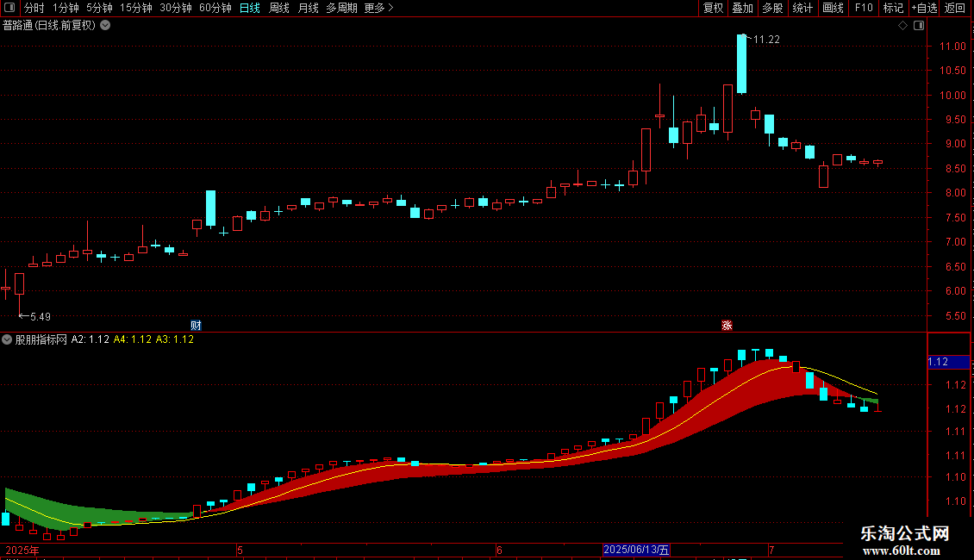Expand the 更多 periods menu
This screenshot has width=974, height=560.
(379, 8)
